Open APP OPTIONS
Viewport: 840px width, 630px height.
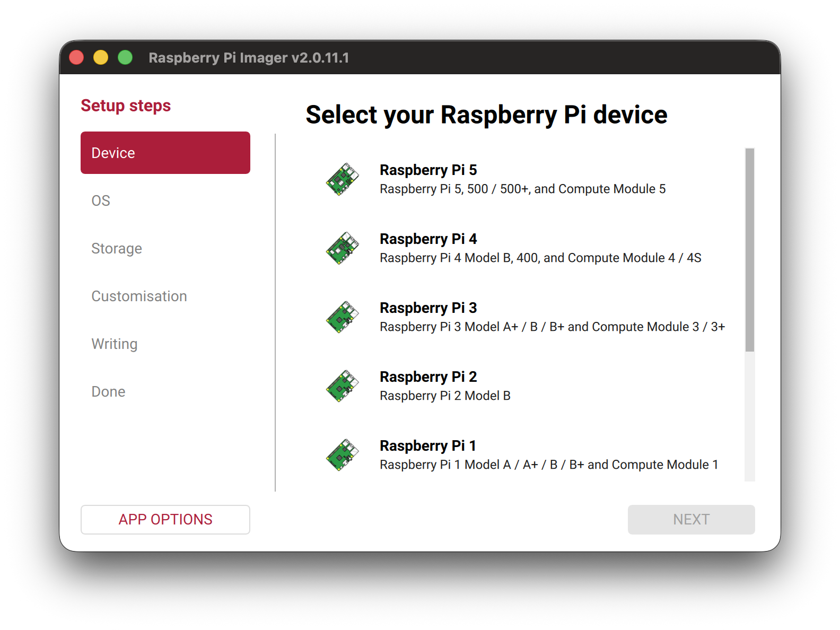pyautogui.click(x=165, y=520)
